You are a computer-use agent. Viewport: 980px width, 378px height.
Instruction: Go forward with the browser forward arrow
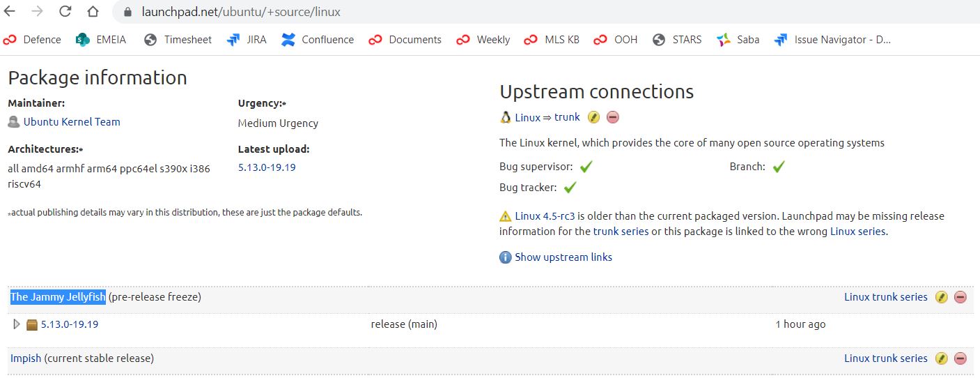coord(38,11)
